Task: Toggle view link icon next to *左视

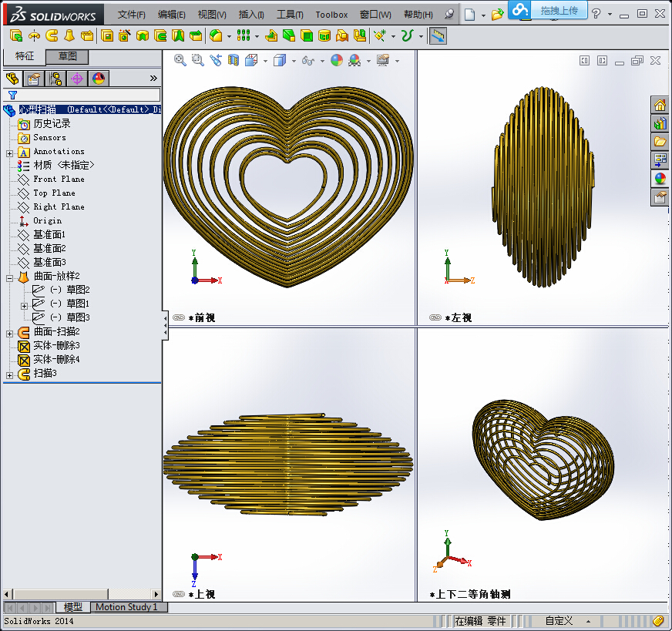Action: click(x=435, y=317)
